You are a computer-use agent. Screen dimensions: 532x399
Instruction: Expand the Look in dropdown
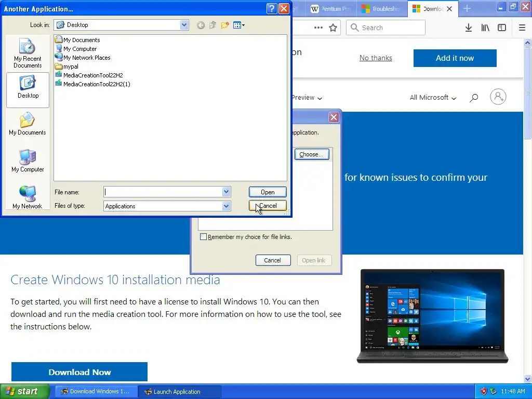tap(184, 25)
